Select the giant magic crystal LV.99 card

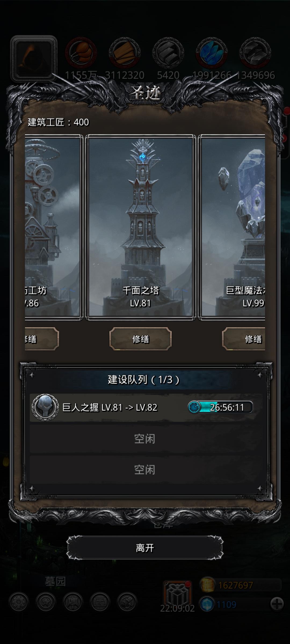[x=232, y=227]
